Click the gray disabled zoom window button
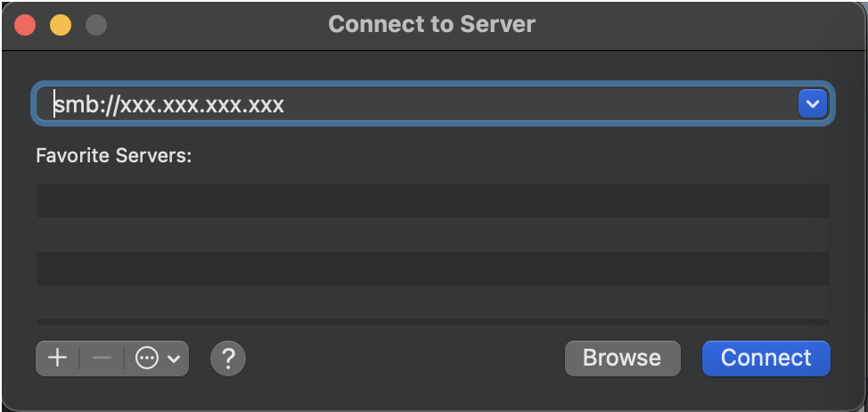This screenshot has width=868, height=412. coord(95,26)
